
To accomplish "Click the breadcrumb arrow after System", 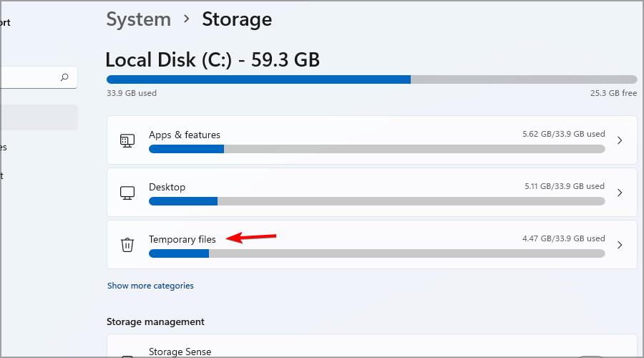I will point(187,19).
